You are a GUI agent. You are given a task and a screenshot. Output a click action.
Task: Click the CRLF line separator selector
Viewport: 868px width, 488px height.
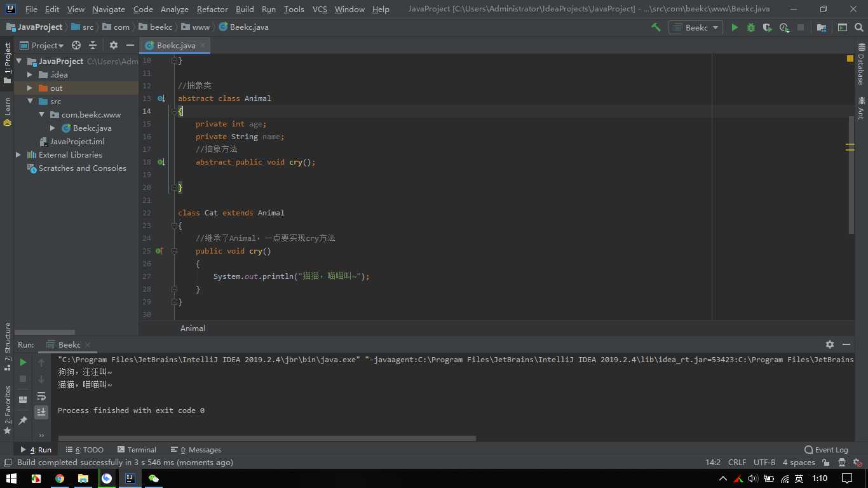tap(737, 463)
